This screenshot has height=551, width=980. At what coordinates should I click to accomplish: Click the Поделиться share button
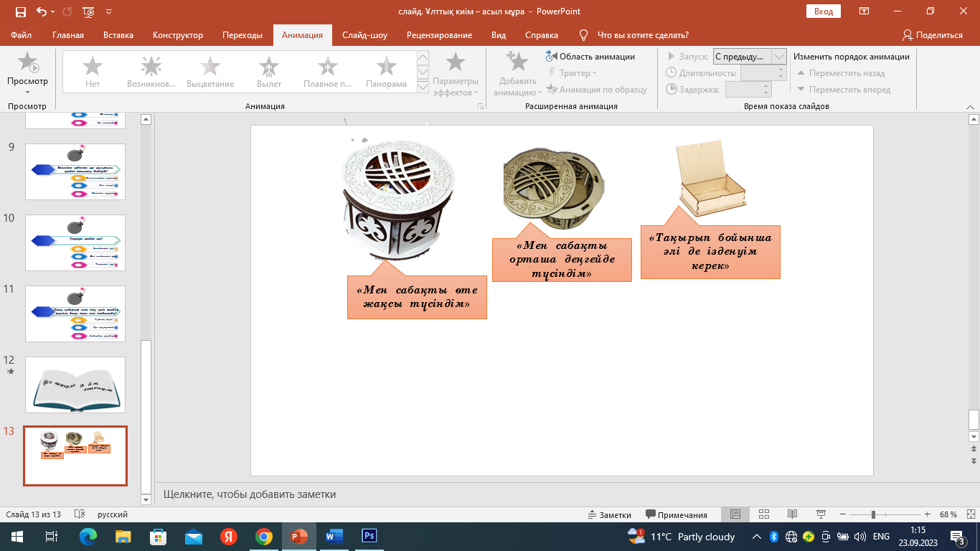[933, 35]
